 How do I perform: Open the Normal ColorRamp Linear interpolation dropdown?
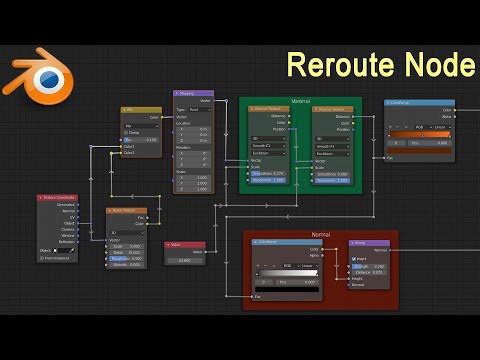pyautogui.click(x=310, y=266)
